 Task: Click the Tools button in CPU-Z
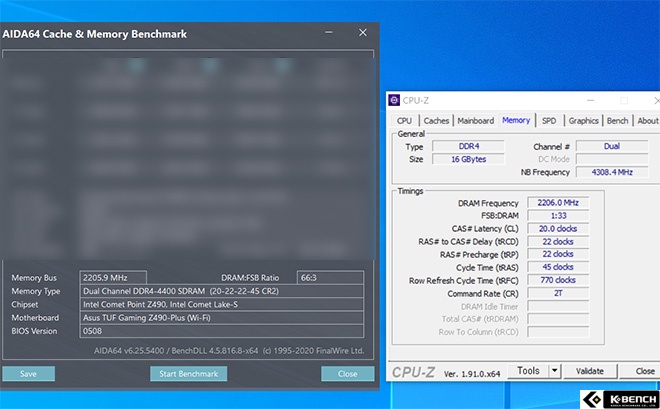click(x=528, y=371)
